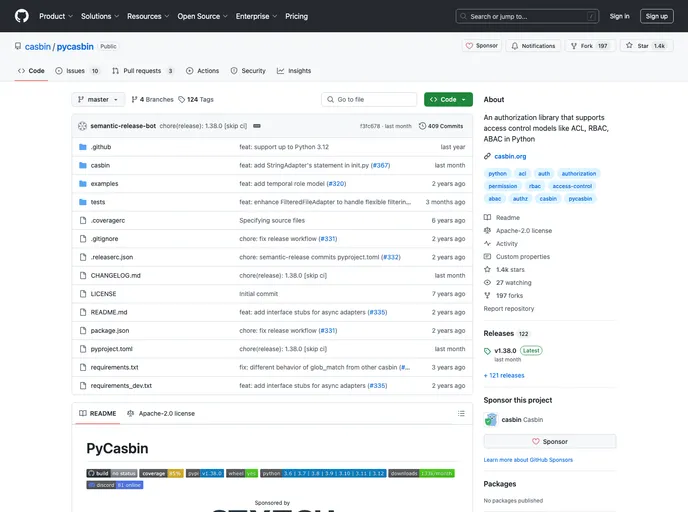Select the README tab in file viewer
This screenshot has height=512, width=688.
[97, 414]
